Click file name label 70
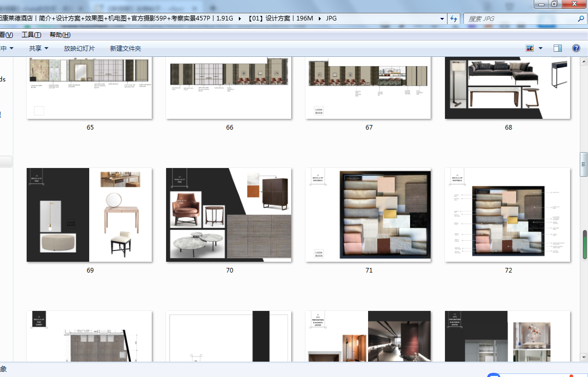This screenshot has height=377, width=588. tap(230, 270)
